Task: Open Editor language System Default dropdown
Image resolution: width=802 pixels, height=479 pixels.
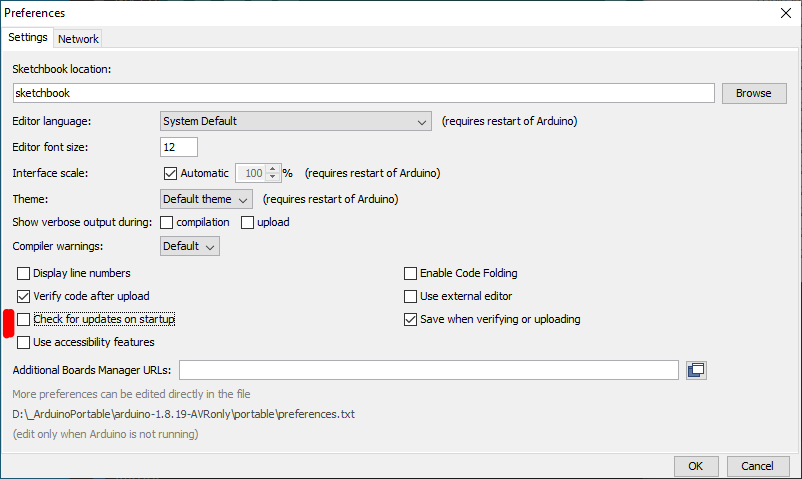Action: pos(295,122)
